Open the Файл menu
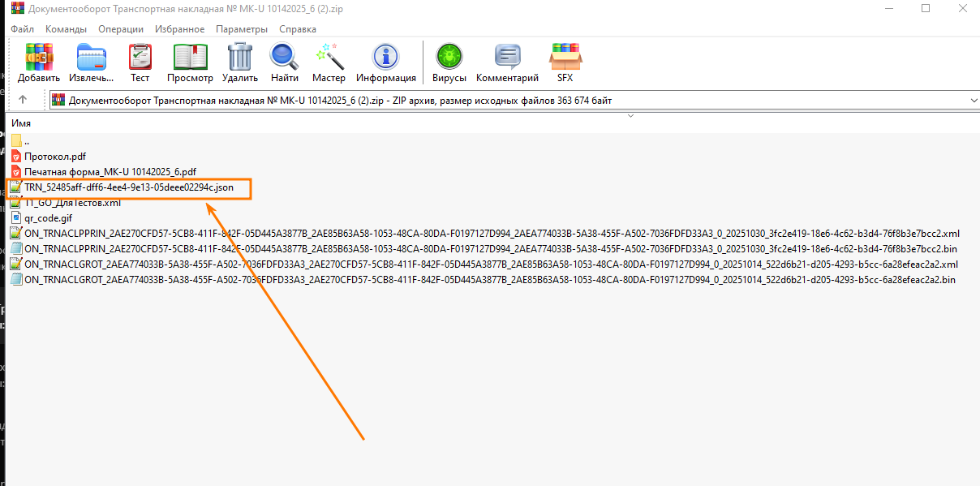This screenshot has width=980, height=486. pyautogui.click(x=23, y=29)
